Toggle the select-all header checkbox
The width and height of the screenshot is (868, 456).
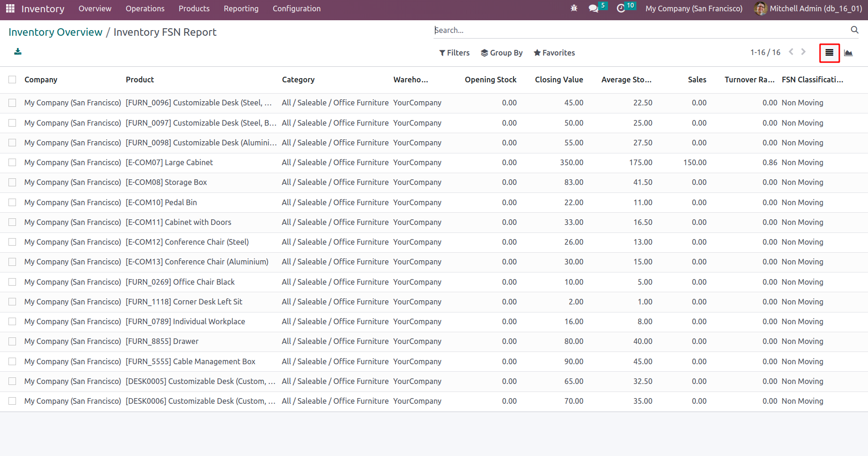pos(12,80)
